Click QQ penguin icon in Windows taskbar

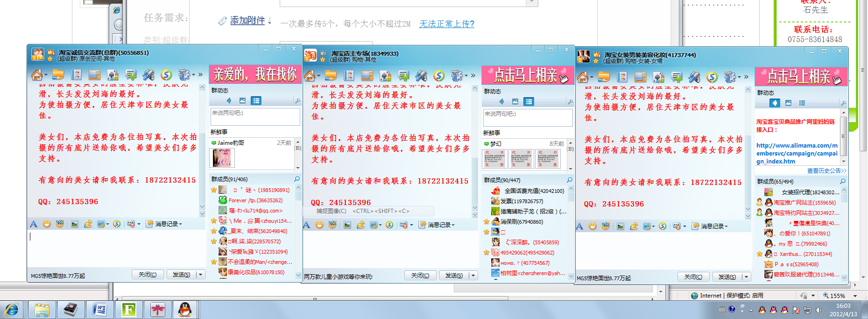click(x=185, y=310)
